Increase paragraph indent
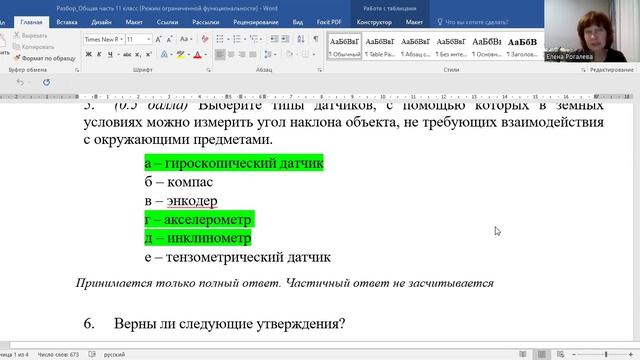 click(x=285, y=39)
